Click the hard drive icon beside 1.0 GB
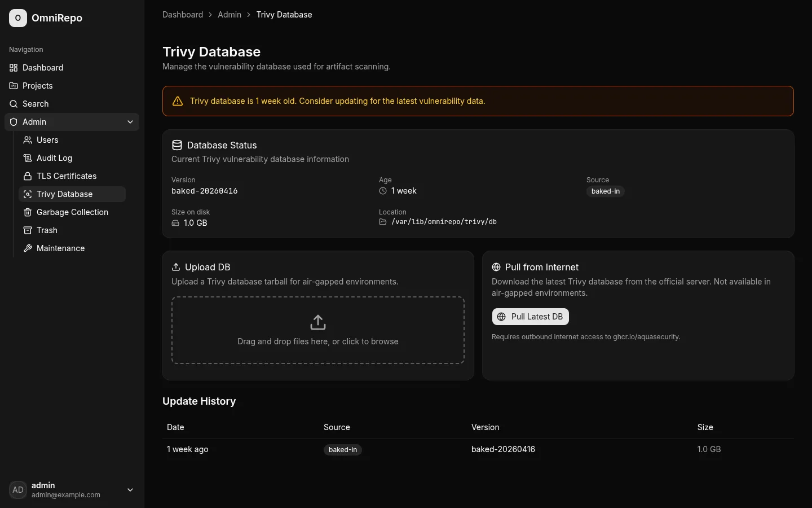The width and height of the screenshot is (812, 508). pyautogui.click(x=175, y=223)
